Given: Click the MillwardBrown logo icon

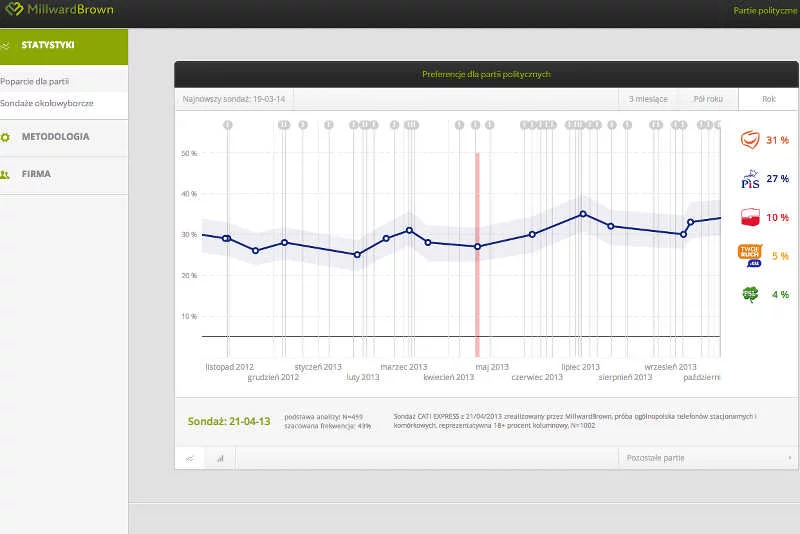Looking at the screenshot, I should pos(14,9).
